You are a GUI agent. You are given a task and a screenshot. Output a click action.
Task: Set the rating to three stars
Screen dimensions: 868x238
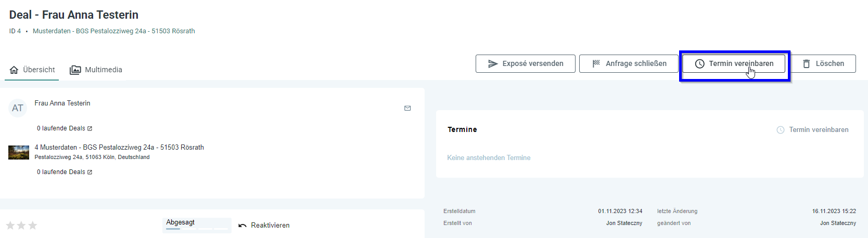click(x=33, y=225)
